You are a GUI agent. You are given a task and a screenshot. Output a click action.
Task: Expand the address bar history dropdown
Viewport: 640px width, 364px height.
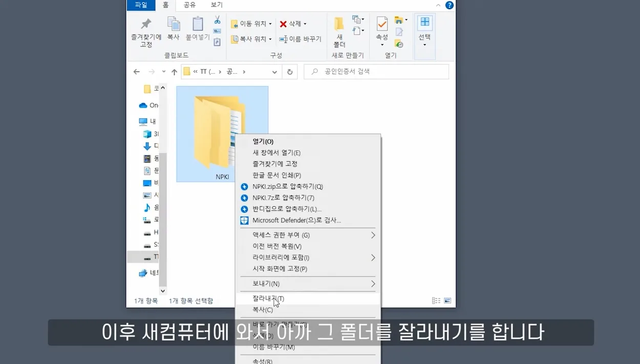[x=274, y=72]
